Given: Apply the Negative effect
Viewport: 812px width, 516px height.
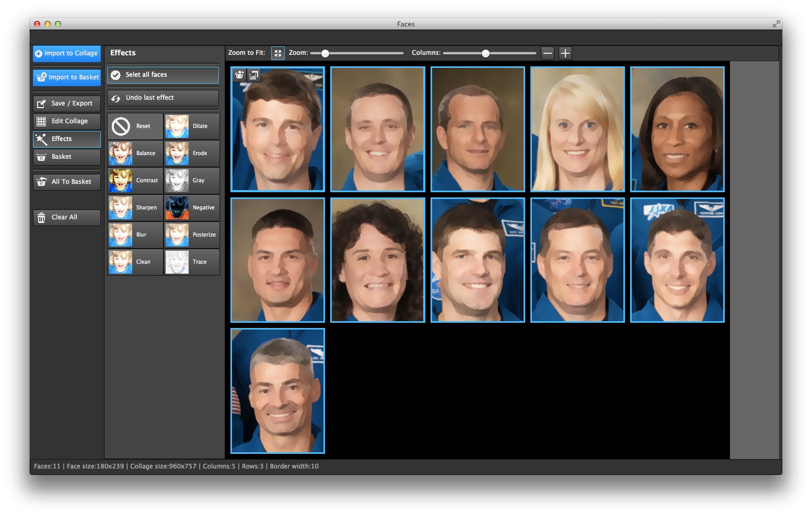Looking at the screenshot, I should coord(192,208).
